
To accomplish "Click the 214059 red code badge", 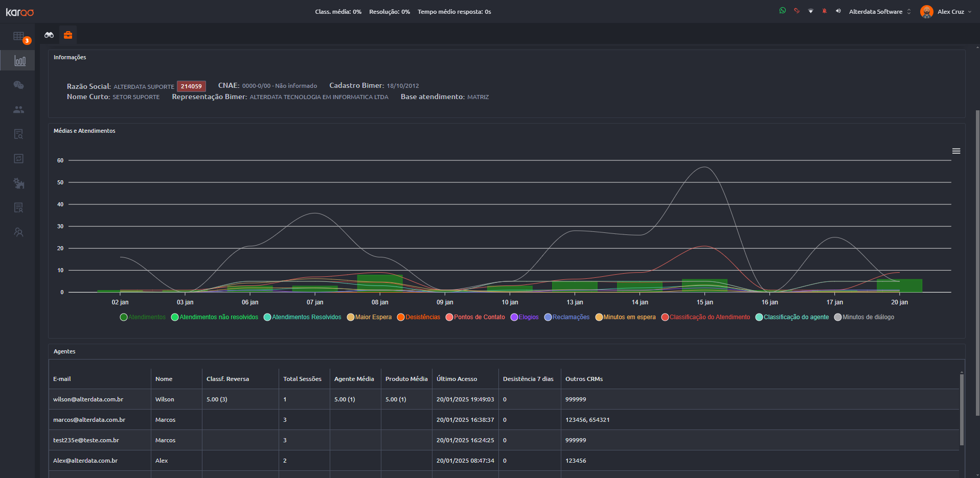I will (191, 86).
